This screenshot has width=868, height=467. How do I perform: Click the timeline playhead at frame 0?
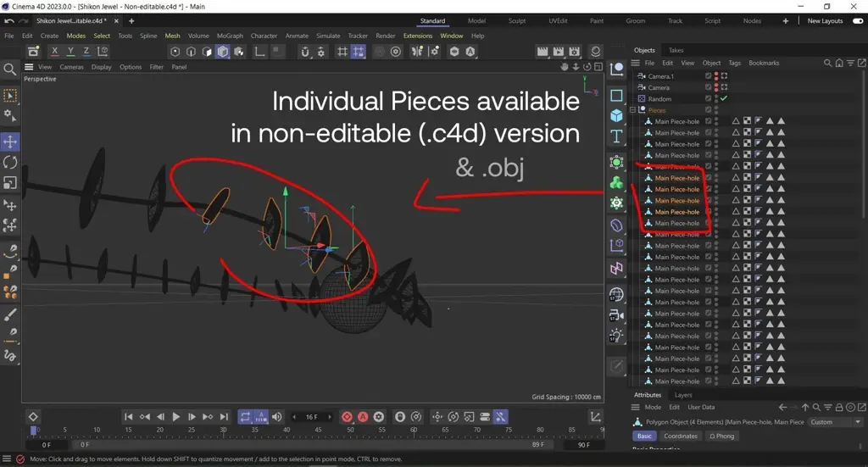[33, 430]
